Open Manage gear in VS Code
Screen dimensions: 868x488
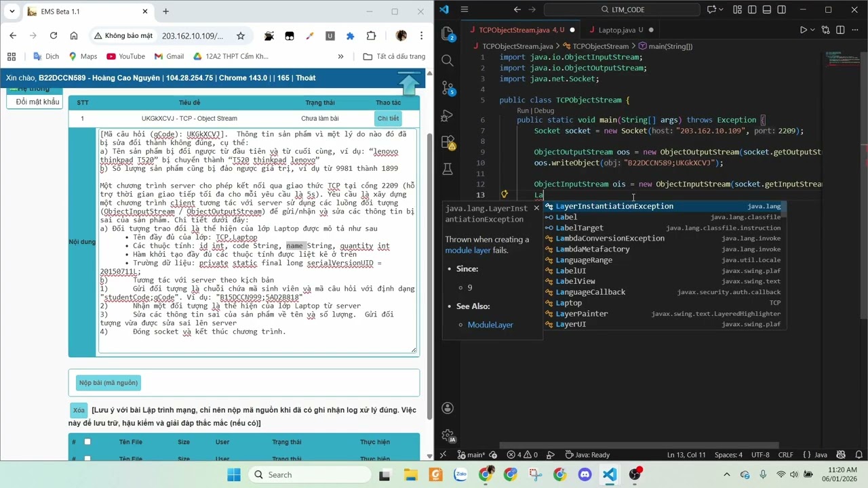[448, 435]
